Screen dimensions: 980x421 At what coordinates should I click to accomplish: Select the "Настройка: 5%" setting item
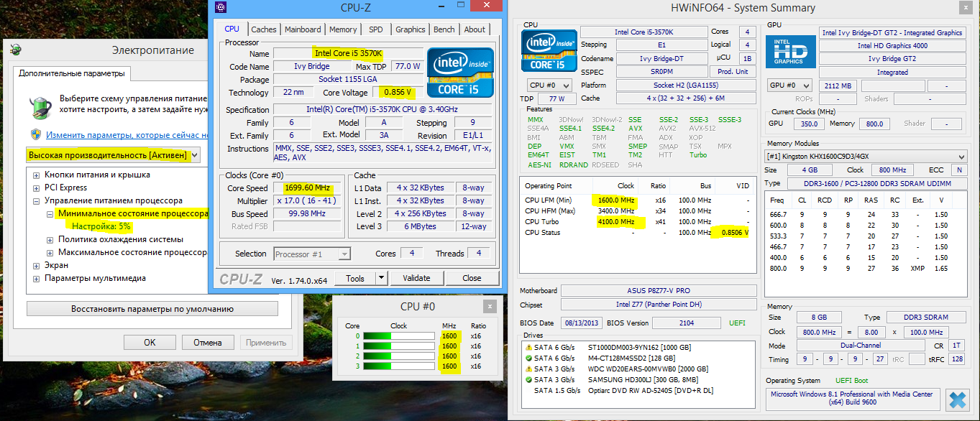[x=100, y=226]
